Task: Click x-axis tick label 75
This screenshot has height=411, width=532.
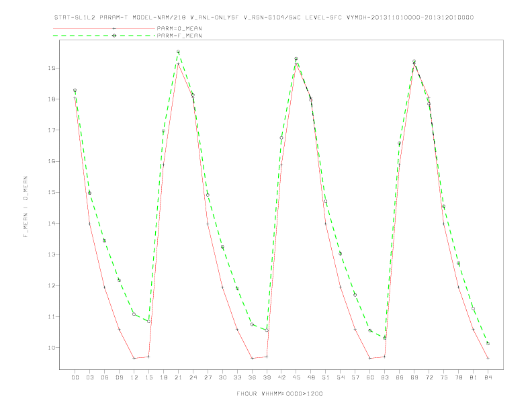Action: coord(444,377)
